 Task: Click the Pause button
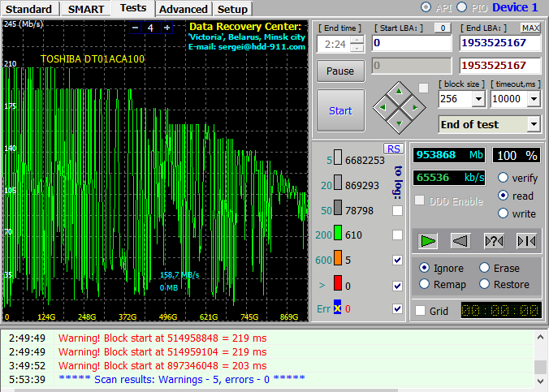[340, 71]
